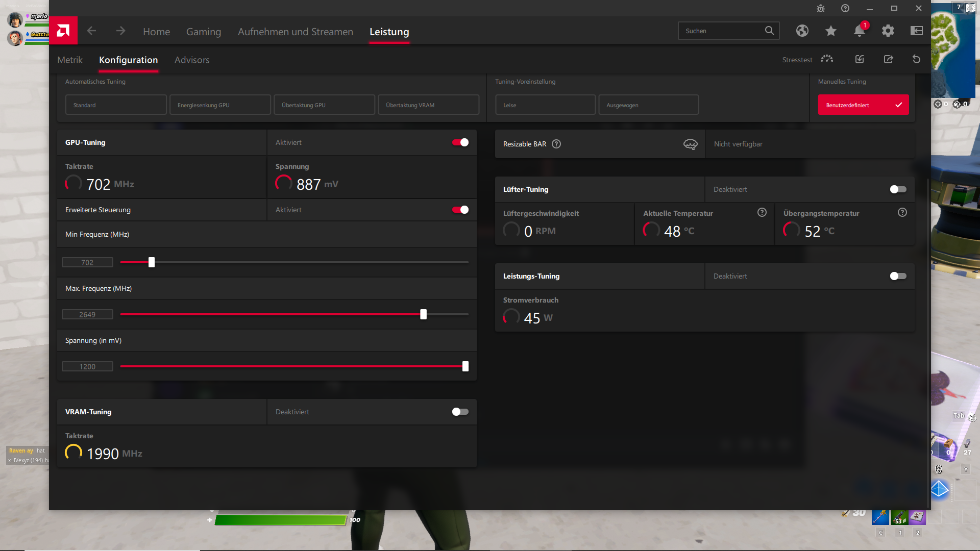This screenshot has width=980, height=551.
Task: Click the export profile share icon
Action: click(888, 59)
